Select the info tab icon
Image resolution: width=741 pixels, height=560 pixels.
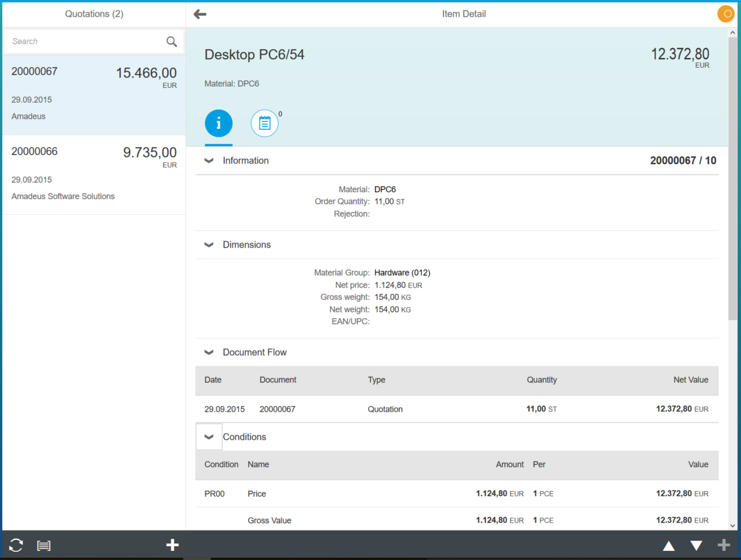point(219,123)
